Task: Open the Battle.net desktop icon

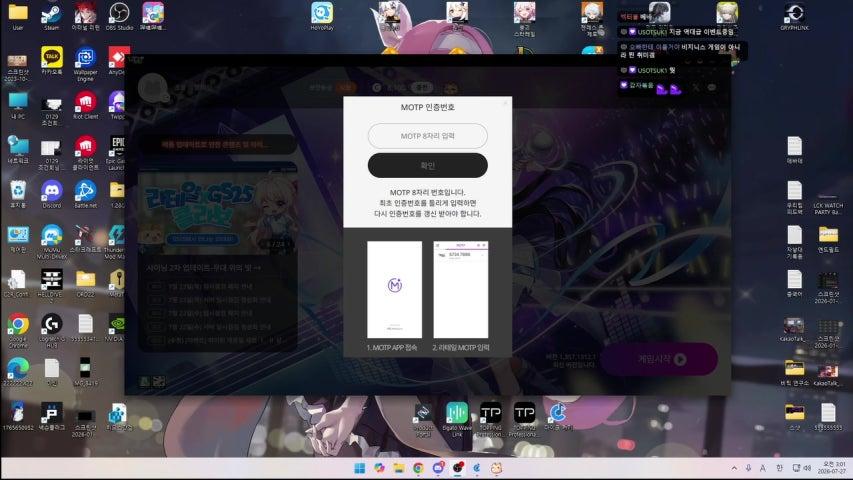Action: pyautogui.click(x=85, y=194)
